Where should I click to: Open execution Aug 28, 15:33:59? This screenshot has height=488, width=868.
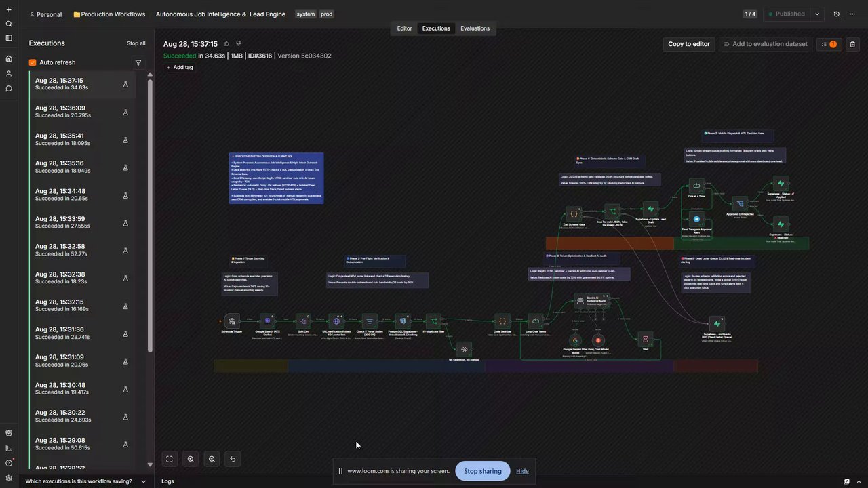[x=82, y=223]
